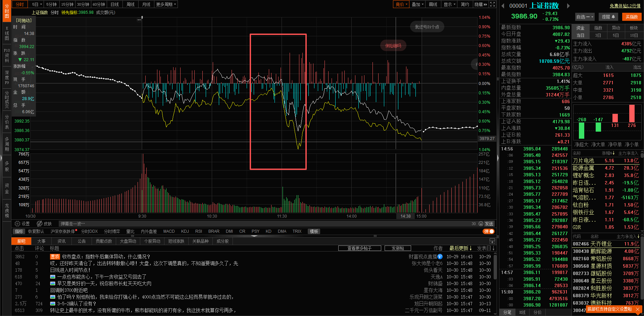Open chart settings gear icon

(x=17, y=224)
